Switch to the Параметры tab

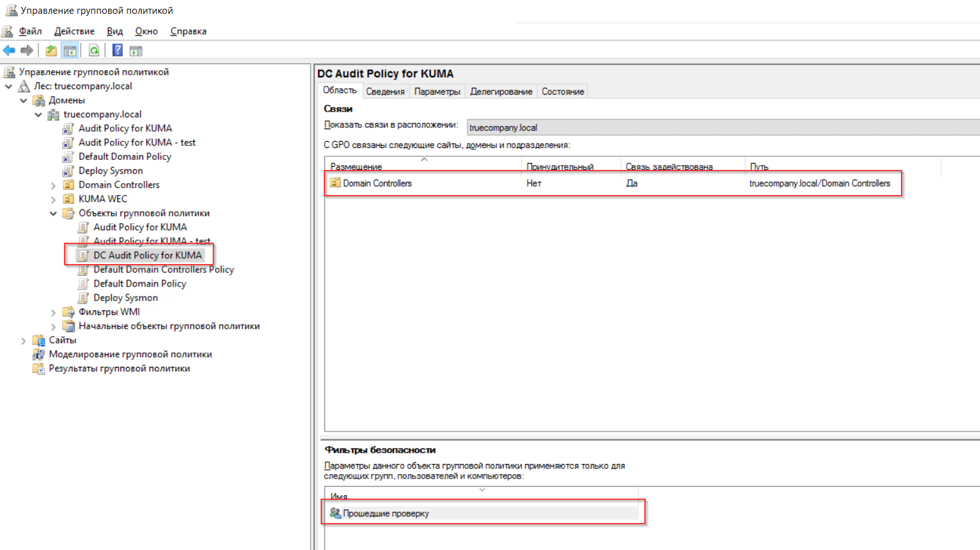point(437,92)
